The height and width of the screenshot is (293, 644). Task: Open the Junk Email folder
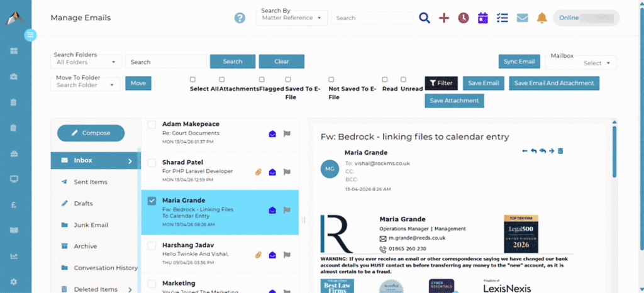tap(91, 225)
